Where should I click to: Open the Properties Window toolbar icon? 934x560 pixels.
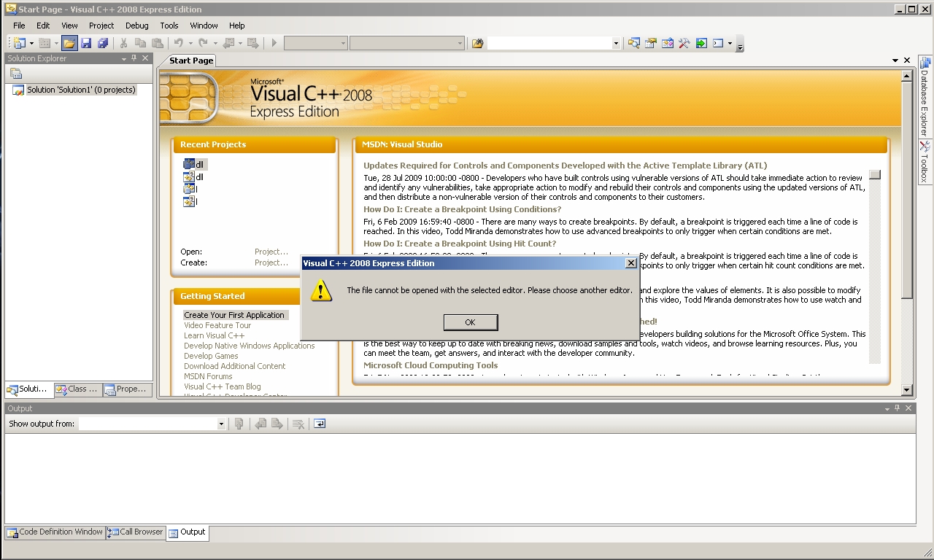click(650, 43)
